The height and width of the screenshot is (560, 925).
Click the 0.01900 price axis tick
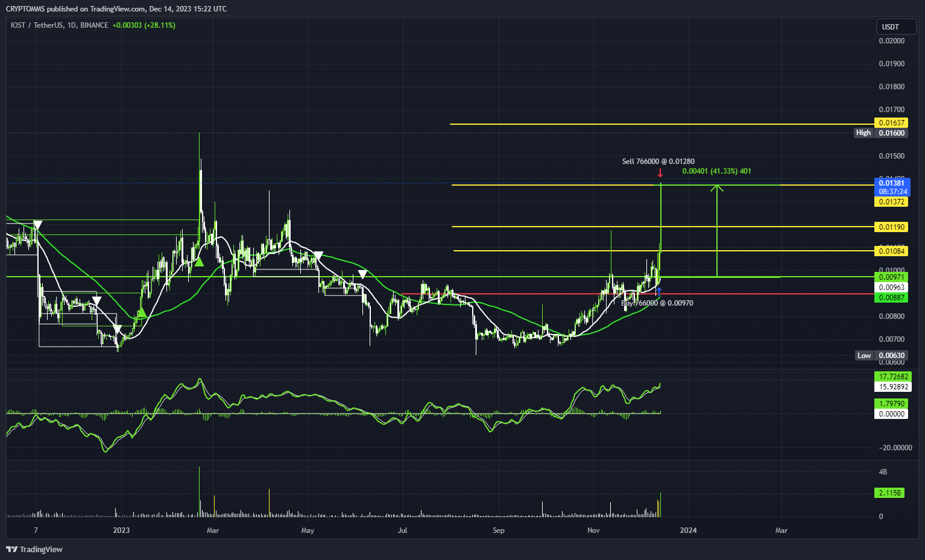(891, 64)
